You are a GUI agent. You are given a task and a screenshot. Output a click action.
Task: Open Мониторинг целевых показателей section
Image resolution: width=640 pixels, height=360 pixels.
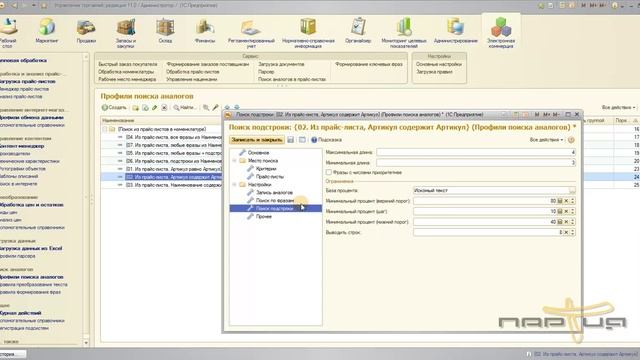pyautogui.click(x=404, y=33)
